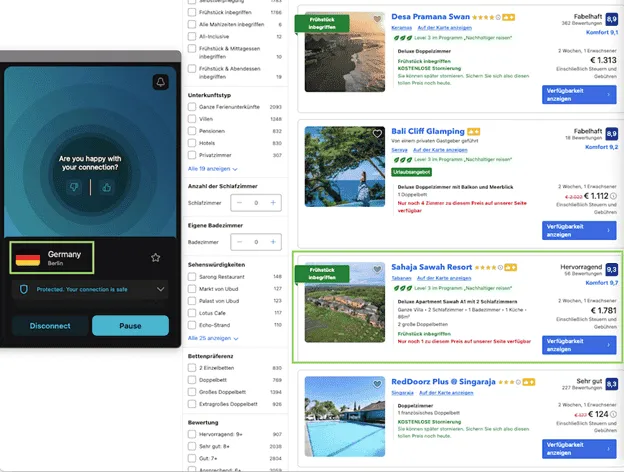Check the Villen accommodation type filter
624x472 pixels.
point(193,119)
